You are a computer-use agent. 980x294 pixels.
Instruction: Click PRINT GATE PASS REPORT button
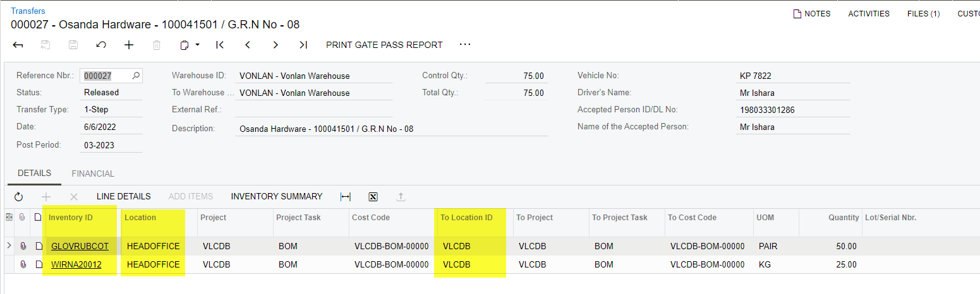tap(384, 45)
